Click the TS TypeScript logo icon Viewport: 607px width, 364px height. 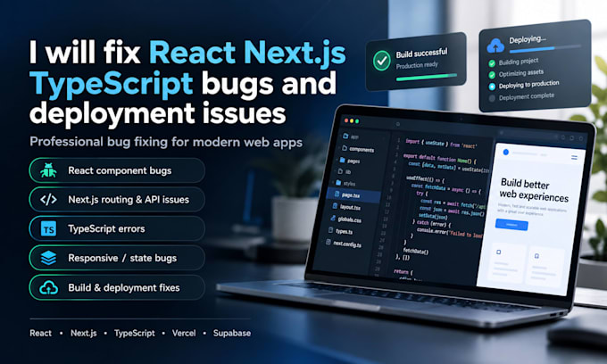pos(48,228)
